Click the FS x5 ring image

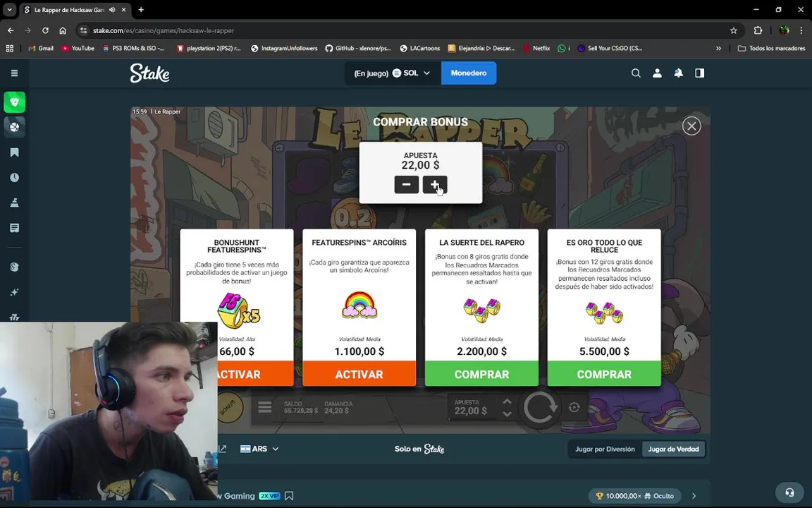[x=238, y=310]
